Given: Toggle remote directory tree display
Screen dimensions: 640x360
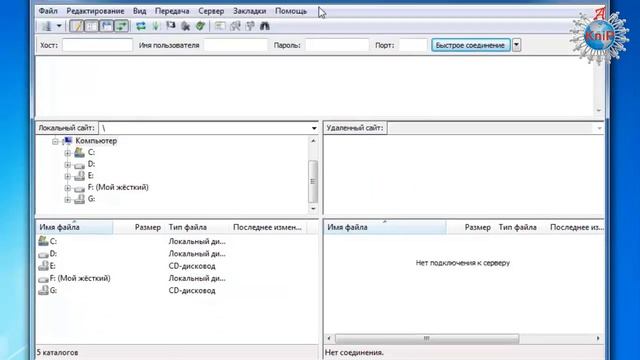Looking at the screenshot, I should coord(107,27).
